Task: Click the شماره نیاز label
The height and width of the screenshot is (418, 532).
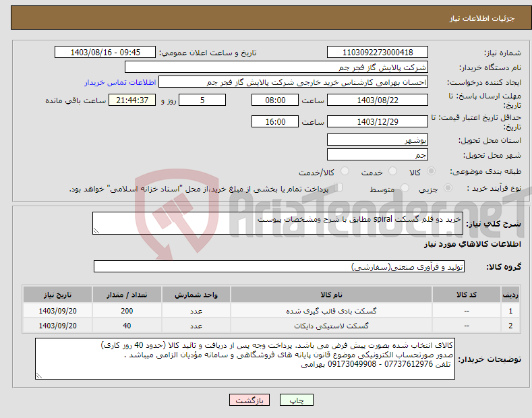Action: point(502,53)
